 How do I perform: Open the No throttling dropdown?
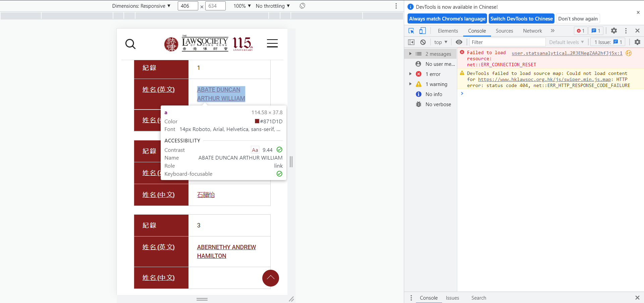pos(273,6)
